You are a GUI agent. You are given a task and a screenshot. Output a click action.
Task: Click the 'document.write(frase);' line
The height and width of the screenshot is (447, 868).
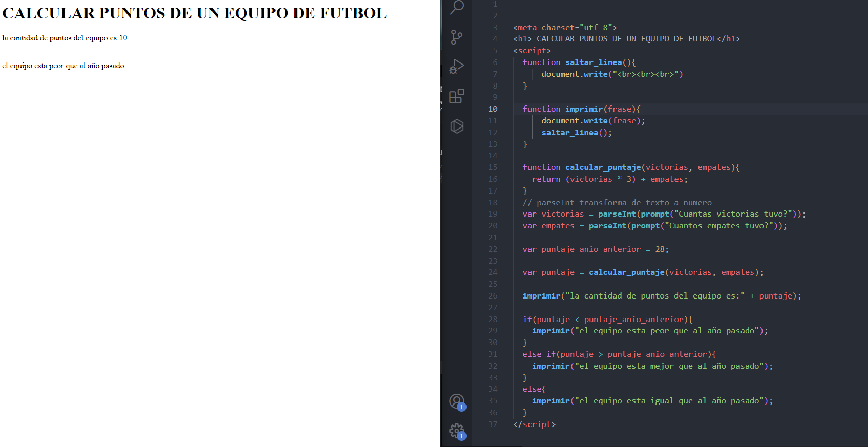(593, 121)
